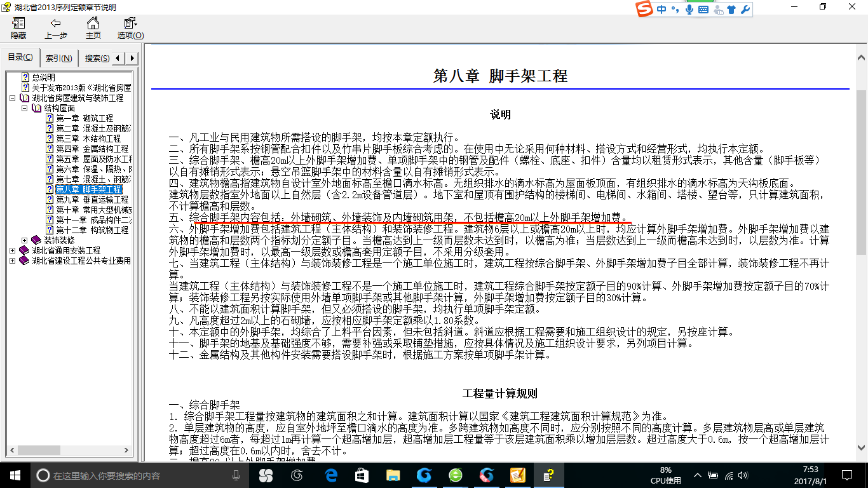Go back with the 上一步 button
The height and width of the screenshot is (488, 868).
point(56,29)
